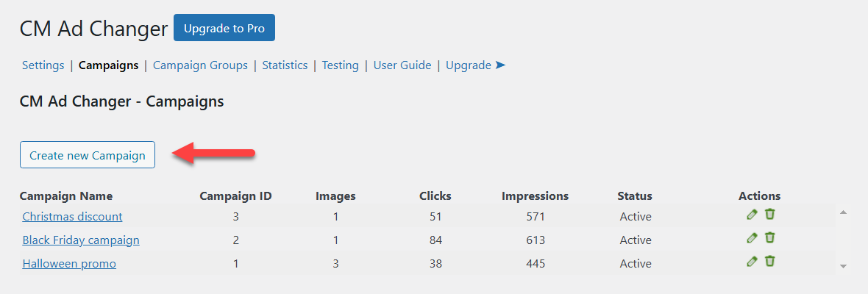868x294 pixels.
Task: Open the User Guide link
Action: (402, 65)
